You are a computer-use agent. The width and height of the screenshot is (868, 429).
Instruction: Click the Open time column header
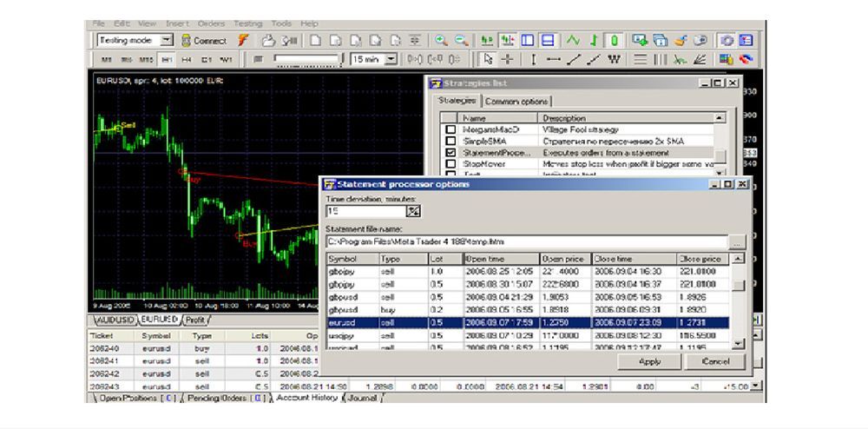coord(501,259)
